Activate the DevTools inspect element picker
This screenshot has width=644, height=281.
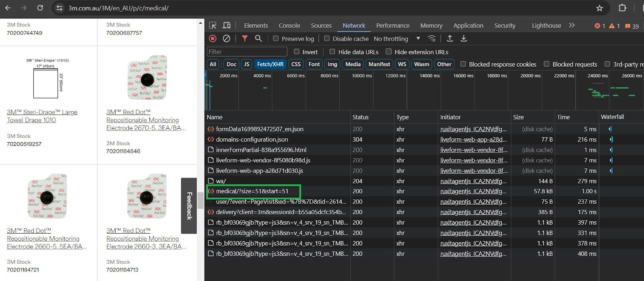[x=213, y=25]
